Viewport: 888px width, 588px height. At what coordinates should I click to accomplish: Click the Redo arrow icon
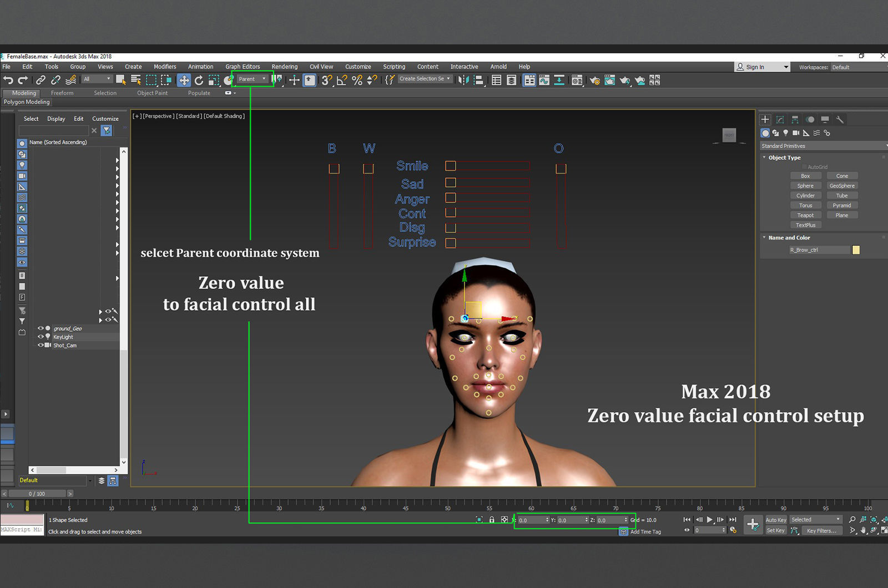(x=23, y=80)
